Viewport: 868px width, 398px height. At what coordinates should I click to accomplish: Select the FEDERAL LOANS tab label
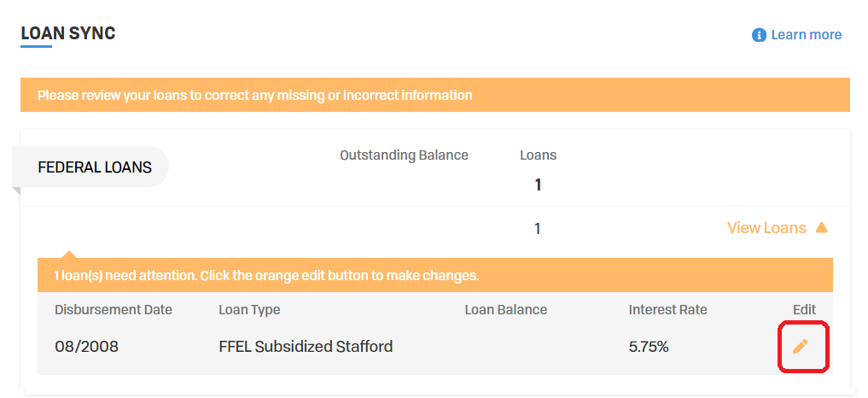pos(95,167)
